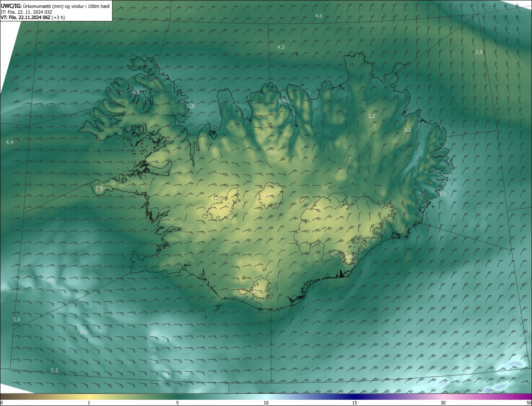Select the VT valid time line 06Z

[33, 17]
